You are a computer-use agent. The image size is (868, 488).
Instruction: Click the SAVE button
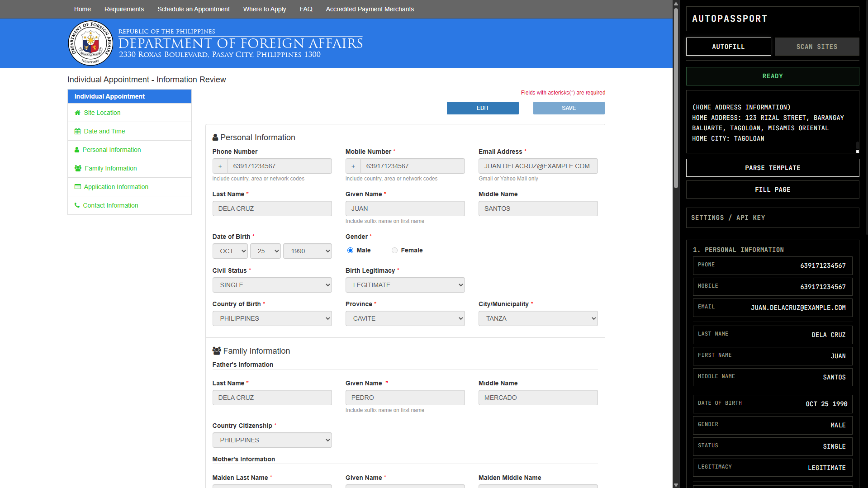tap(569, 108)
